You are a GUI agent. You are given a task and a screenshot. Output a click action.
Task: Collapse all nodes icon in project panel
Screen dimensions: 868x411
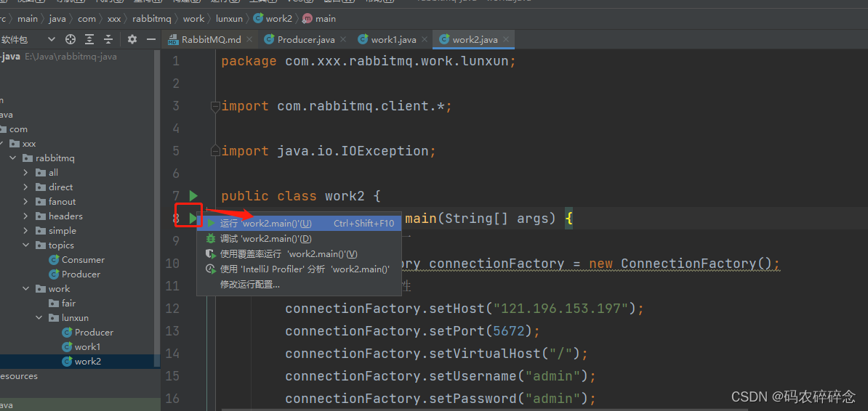pyautogui.click(x=108, y=39)
